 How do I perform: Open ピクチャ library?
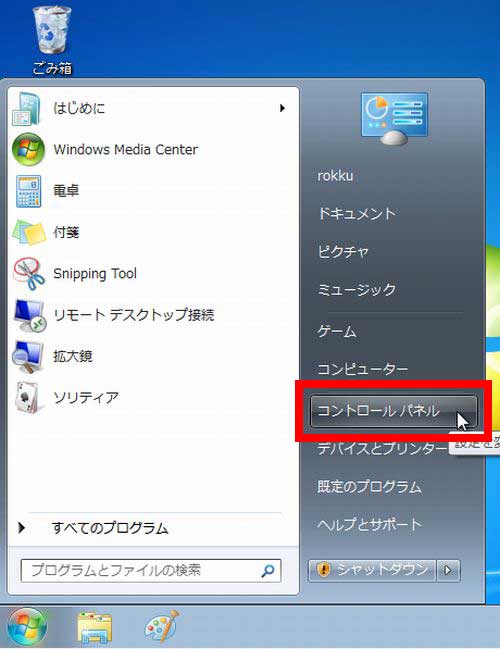343,251
